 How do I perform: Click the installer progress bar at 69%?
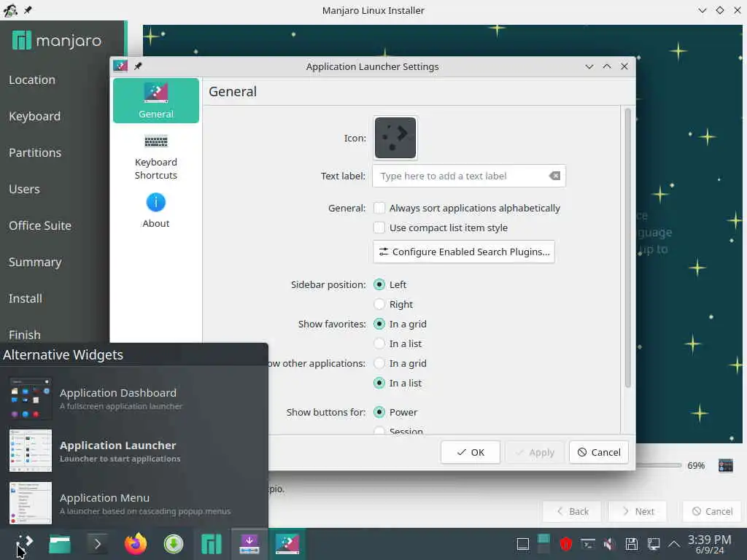click(x=659, y=465)
